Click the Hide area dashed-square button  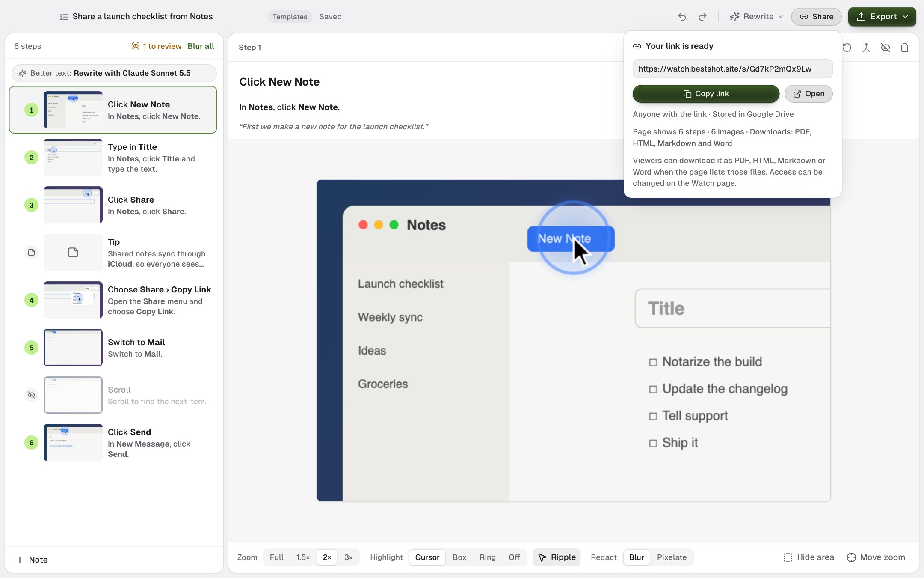point(808,557)
